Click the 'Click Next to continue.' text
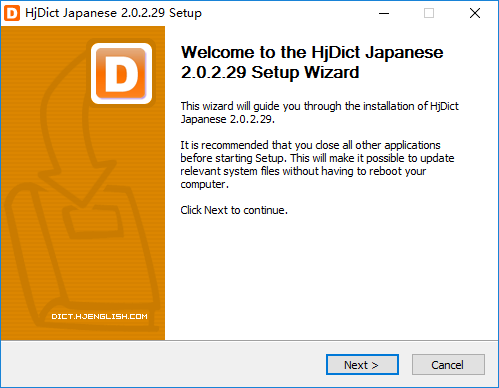499x388 pixels. coord(234,210)
